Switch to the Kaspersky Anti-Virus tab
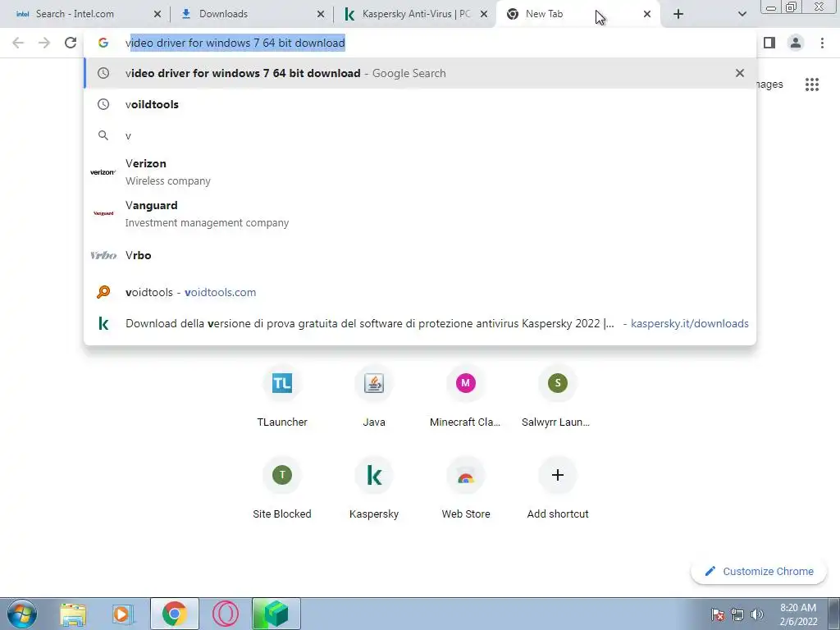The height and width of the screenshot is (630, 840). (413, 14)
